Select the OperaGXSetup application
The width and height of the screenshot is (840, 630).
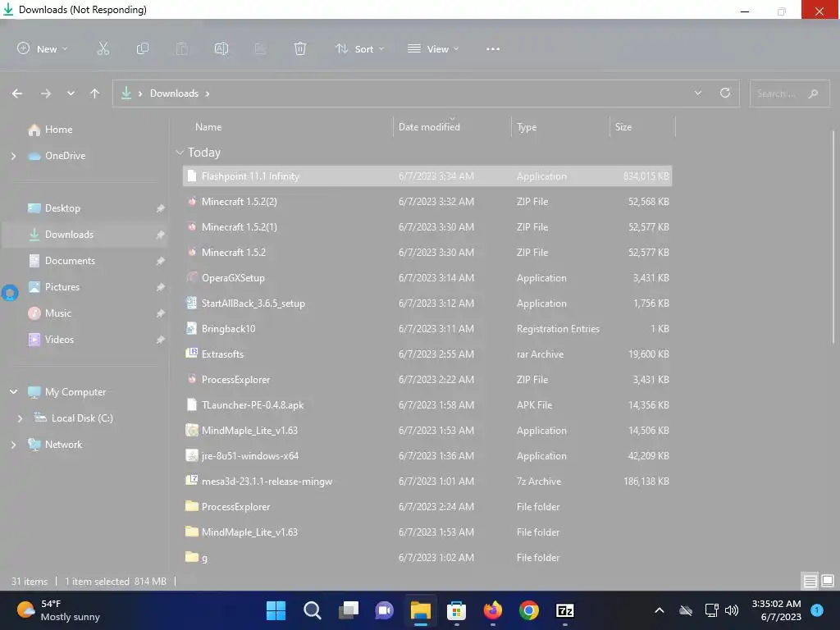[x=427, y=278]
